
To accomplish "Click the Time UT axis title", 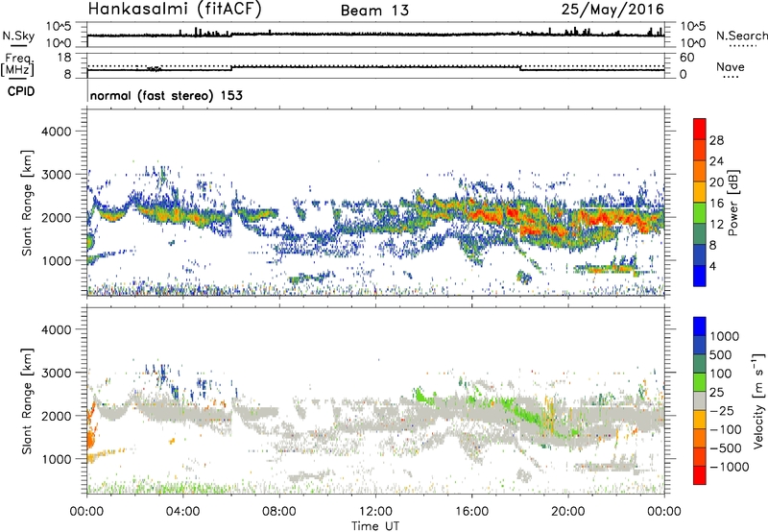I will coord(375,526).
